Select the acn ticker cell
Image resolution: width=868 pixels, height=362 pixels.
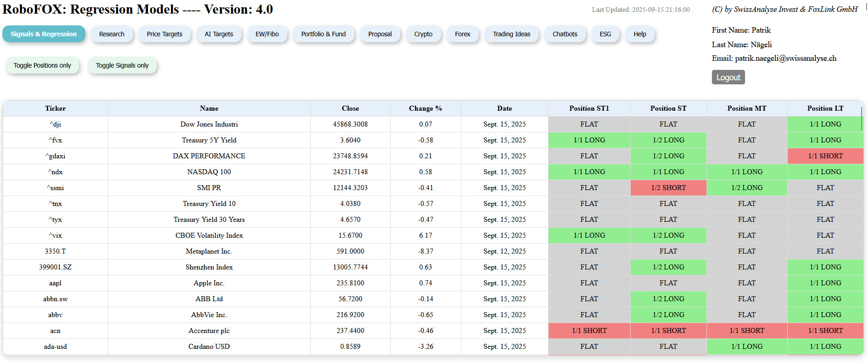(x=55, y=331)
